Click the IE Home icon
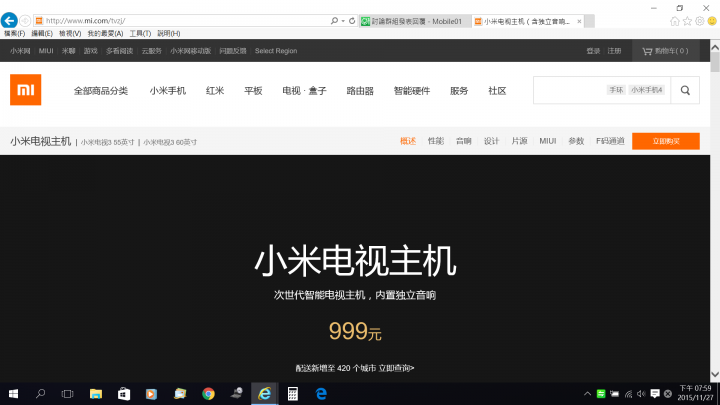Image resolution: width=720 pixels, height=405 pixels. [675, 21]
